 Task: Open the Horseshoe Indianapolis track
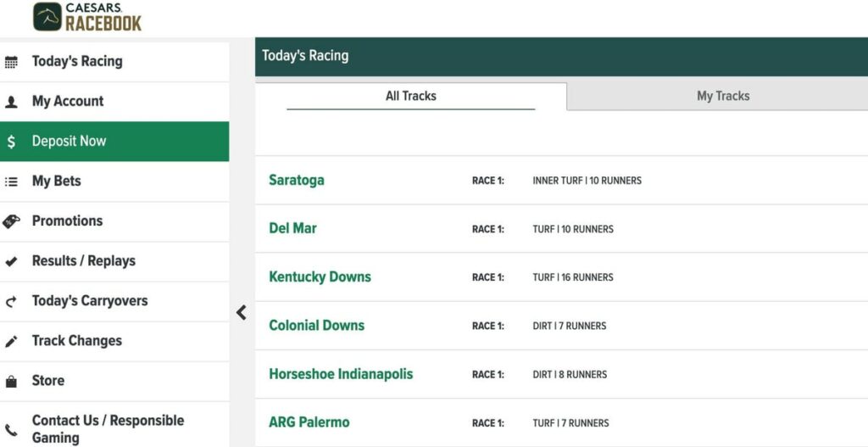tap(341, 374)
